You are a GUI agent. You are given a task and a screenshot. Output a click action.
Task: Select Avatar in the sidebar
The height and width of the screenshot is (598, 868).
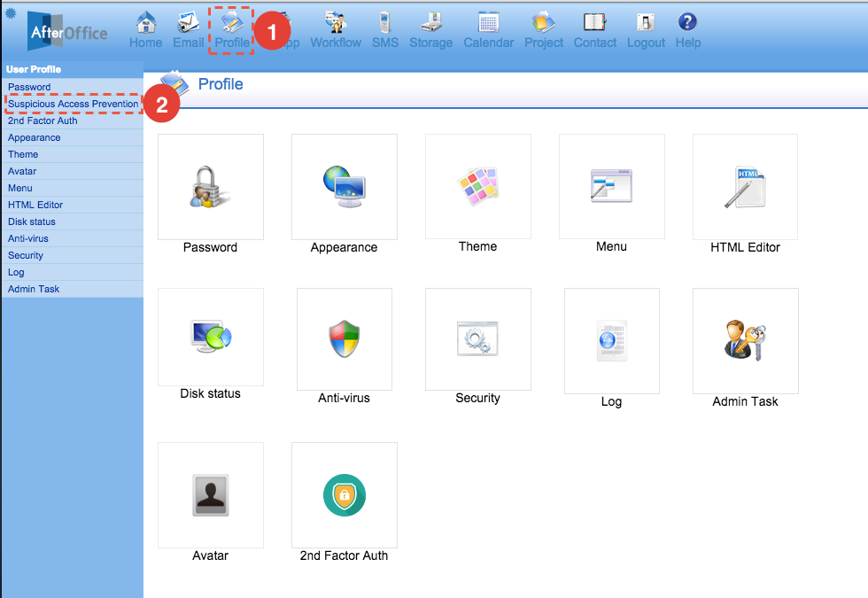(x=73, y=171)
